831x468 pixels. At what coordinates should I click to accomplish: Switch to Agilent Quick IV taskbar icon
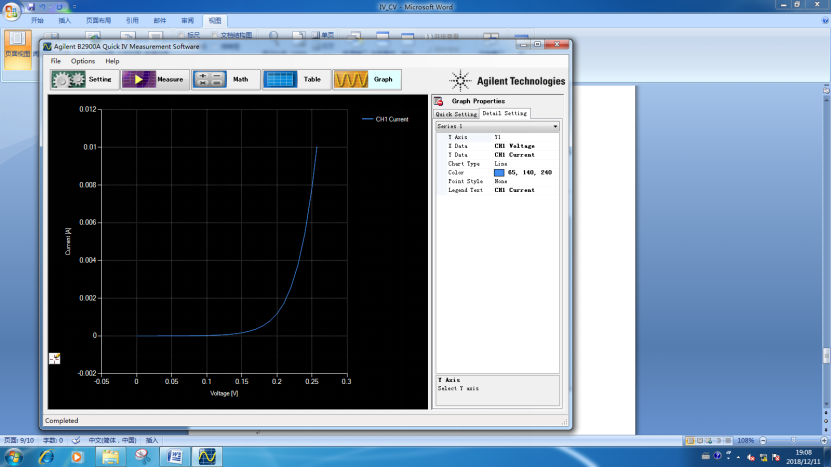tap(207, 457)
